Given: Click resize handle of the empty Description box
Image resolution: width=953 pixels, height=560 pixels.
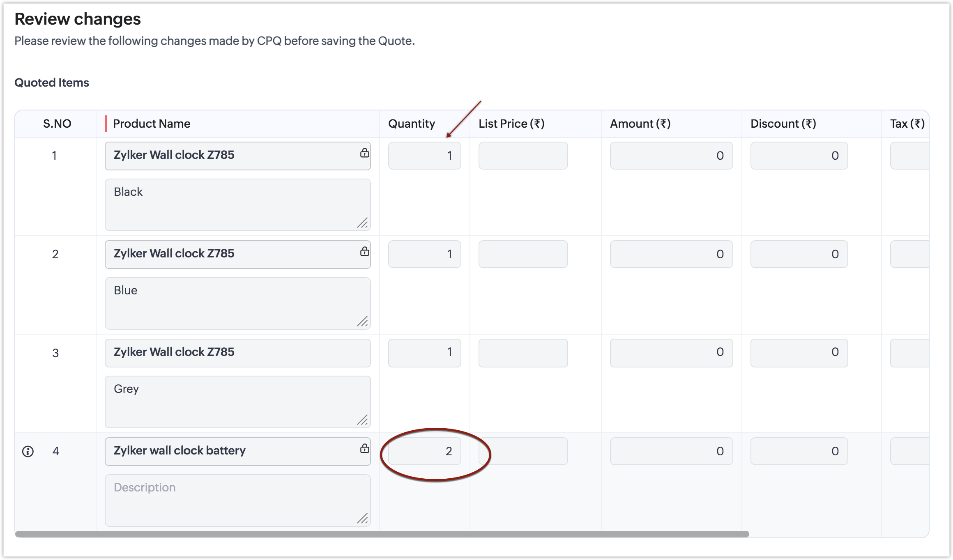Looking at the screenshot, I should coord(363,519).
